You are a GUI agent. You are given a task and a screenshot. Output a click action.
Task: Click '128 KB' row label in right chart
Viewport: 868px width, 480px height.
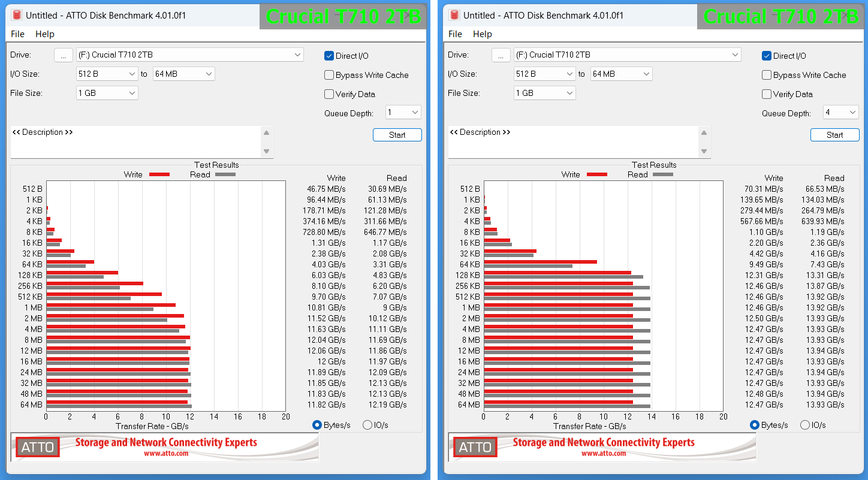click(x=468, y=275)
